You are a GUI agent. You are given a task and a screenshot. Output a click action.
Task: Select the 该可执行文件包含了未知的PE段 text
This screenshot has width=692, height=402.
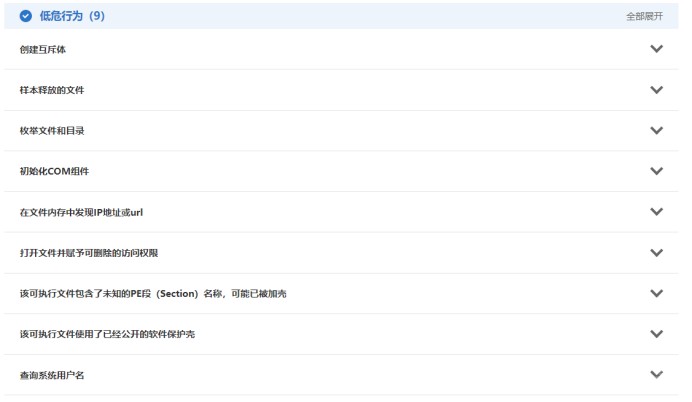coord(153,293)
